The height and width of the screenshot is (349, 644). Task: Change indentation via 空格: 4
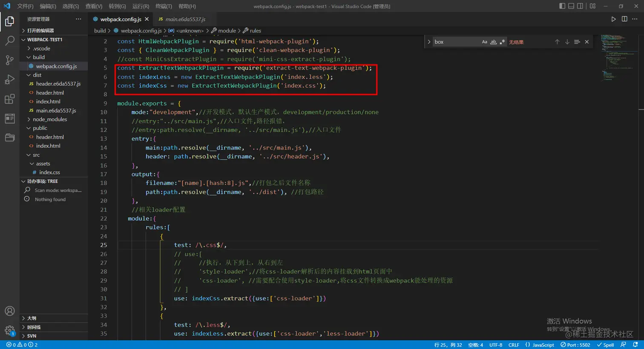(x=475, y=345)
